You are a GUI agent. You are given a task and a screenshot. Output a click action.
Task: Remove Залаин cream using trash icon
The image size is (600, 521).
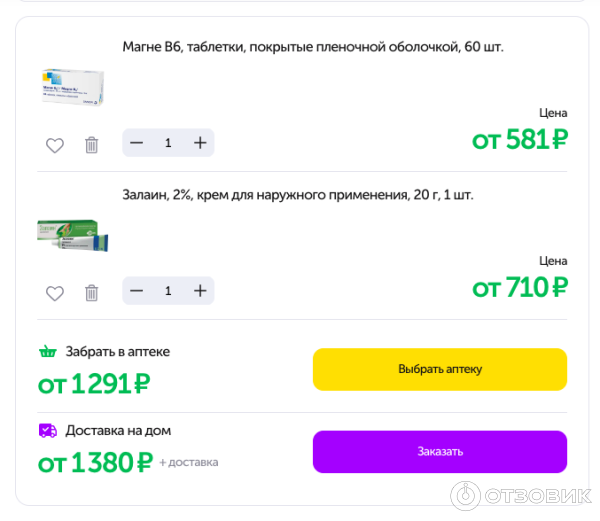click(x=91, y=293)
